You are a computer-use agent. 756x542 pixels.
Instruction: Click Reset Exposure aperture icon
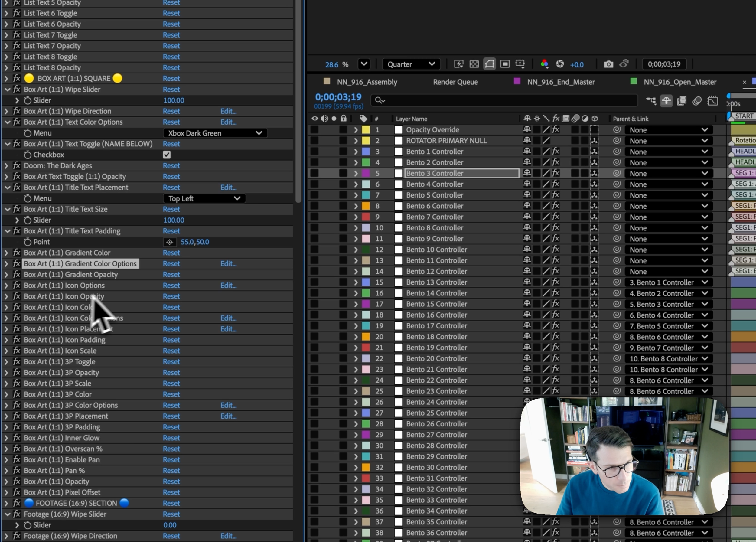(560, 64)
